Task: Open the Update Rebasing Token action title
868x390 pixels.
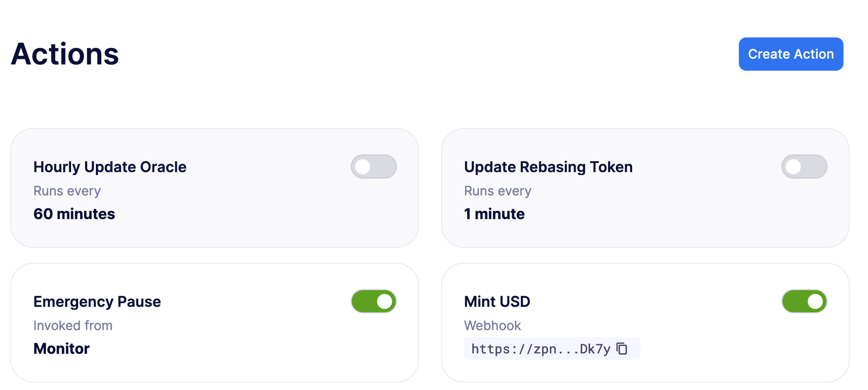Action: click(548, 167)
